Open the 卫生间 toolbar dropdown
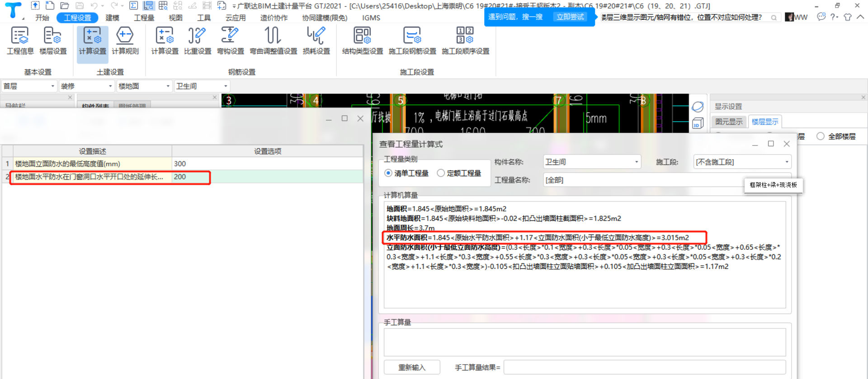The image size is (868, 379). tap(202, 86)
